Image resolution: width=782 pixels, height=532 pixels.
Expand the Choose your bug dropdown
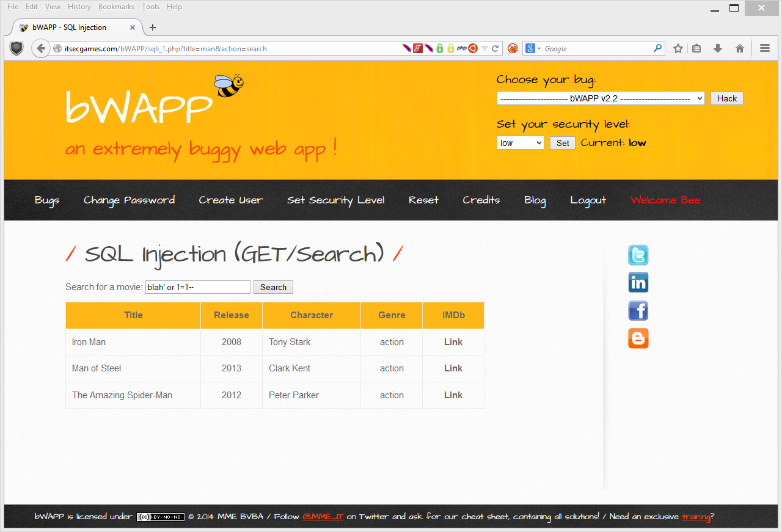click(600, 98)
